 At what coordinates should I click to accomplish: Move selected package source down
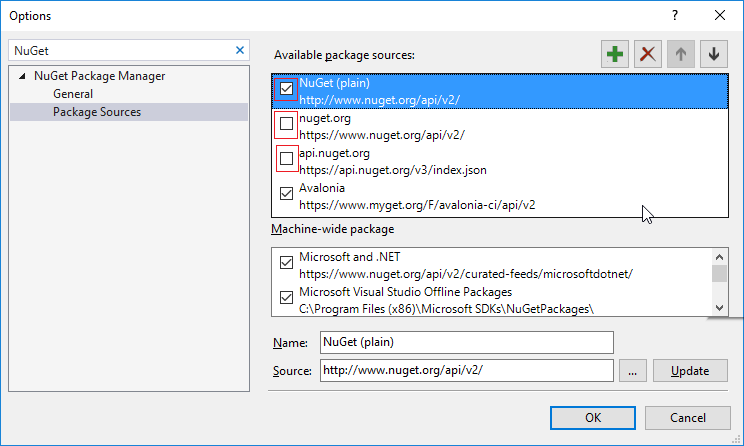click(713, 54)
